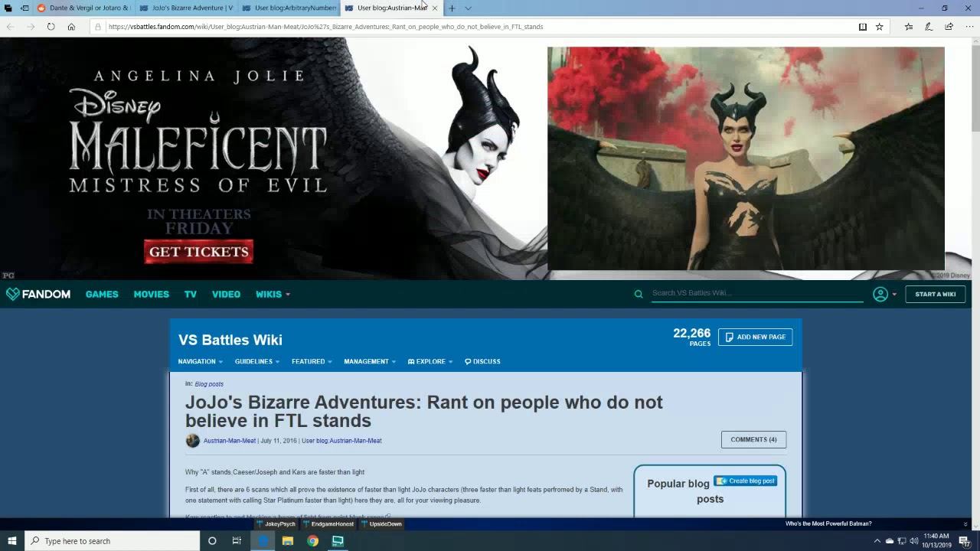980x551 pixels.
Task: Click the search magnifier icon
Action: [x=639, y=294]
